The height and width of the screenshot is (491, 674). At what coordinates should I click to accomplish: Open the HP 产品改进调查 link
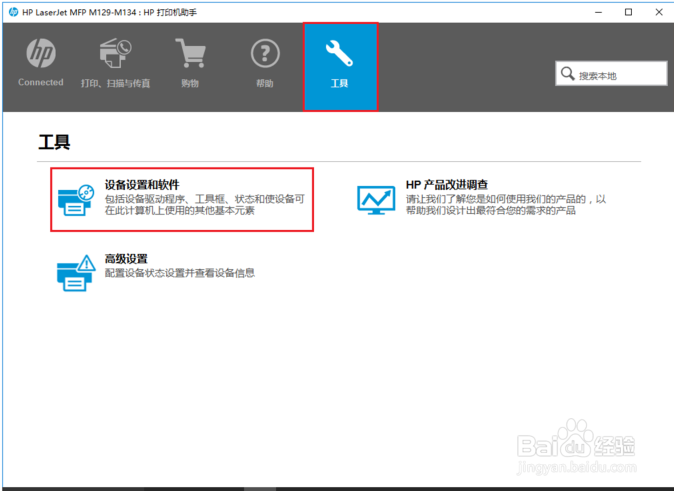(447, 185)
